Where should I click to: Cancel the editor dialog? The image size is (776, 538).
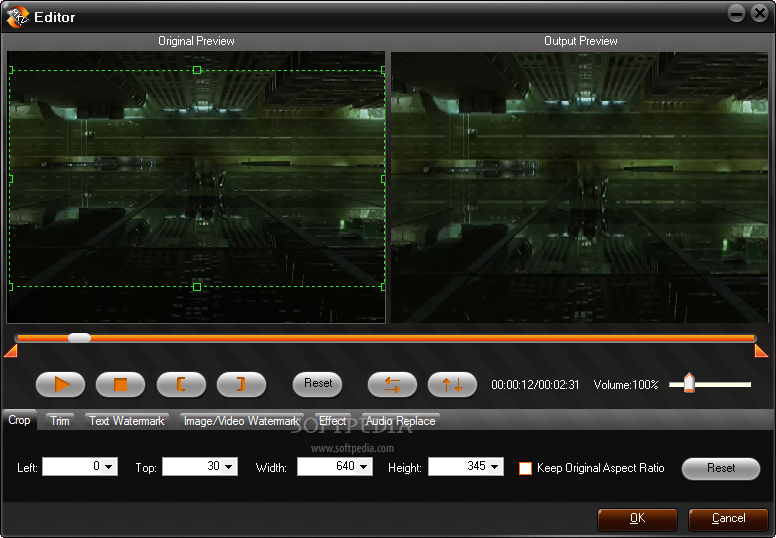[x=728, y=518]
